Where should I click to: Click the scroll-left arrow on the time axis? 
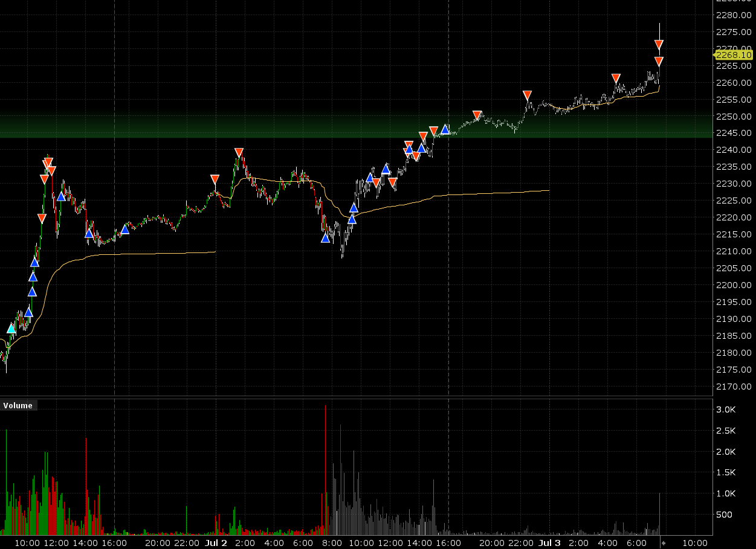[x=664, y=543]
